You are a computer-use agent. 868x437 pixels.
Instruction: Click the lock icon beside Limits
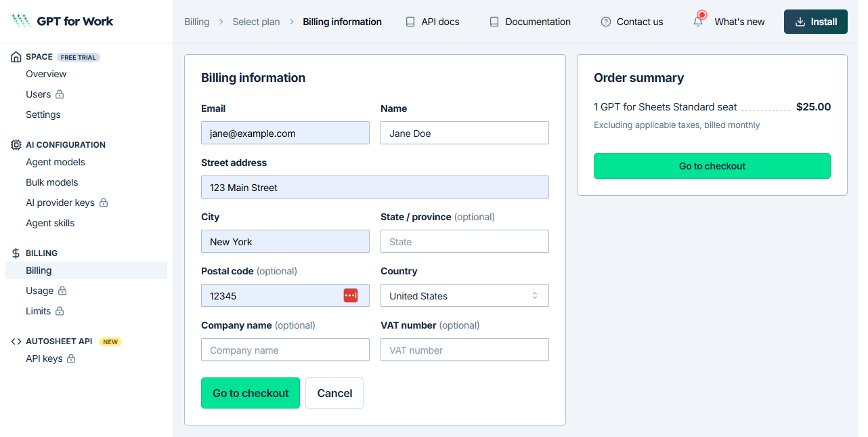(60, 311)
